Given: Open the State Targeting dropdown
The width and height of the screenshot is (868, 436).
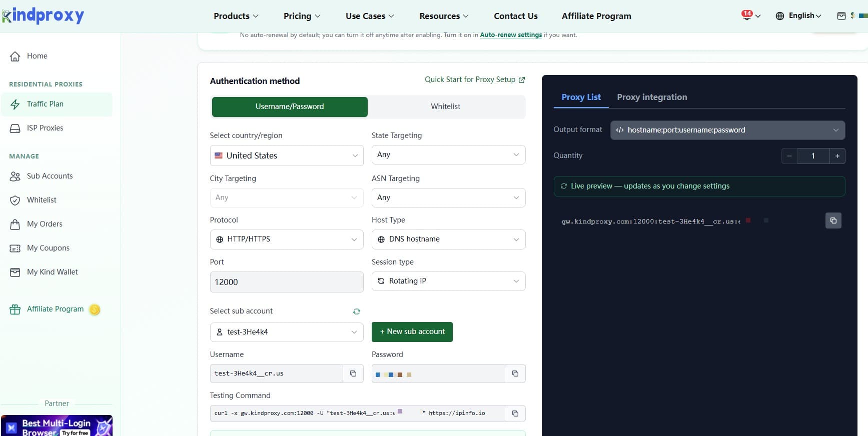Looking at the screenshot, I should click(x=448, y=154).
